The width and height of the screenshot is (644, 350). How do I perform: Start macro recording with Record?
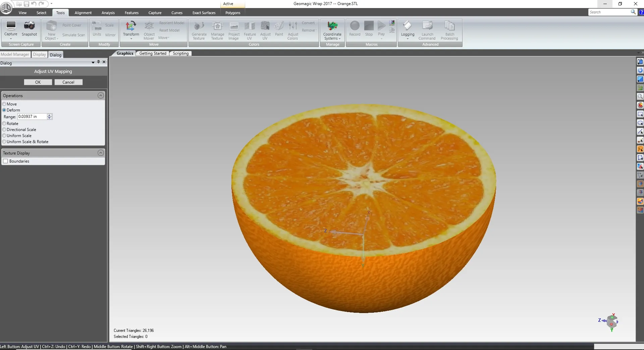click(355, 30)
